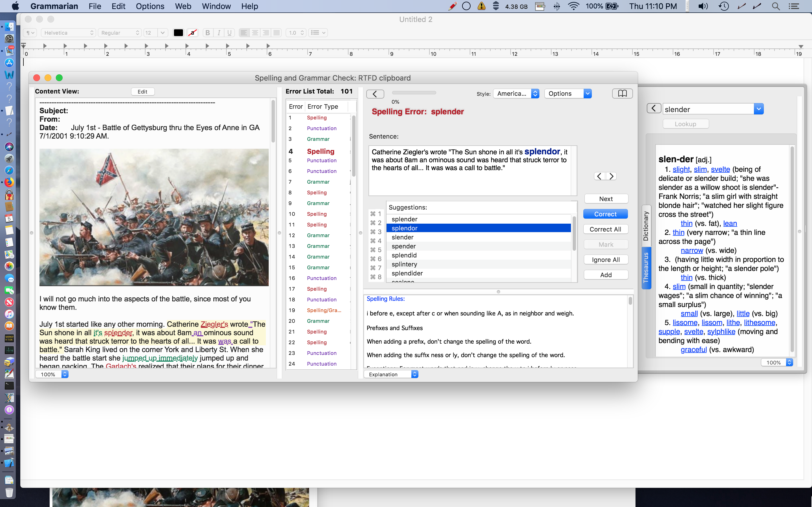812x507 pixels.
Task: Open the Style popup showing America...
Action: point(516,94)
